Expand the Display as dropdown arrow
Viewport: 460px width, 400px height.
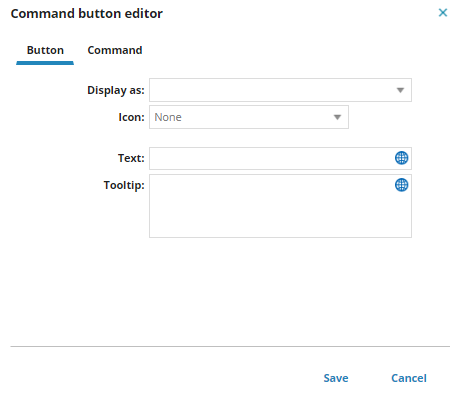point(400,90)
